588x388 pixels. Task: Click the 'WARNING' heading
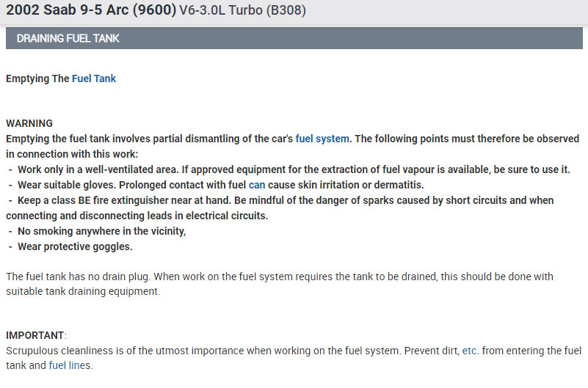pos(29,123)
